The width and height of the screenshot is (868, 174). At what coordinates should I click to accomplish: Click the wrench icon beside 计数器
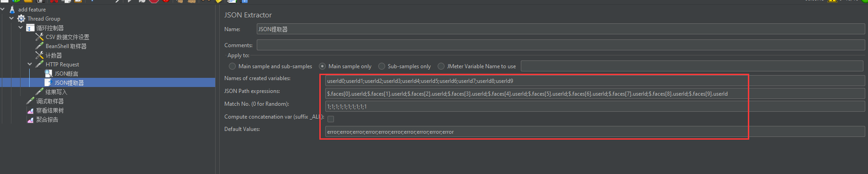(40, 55)
